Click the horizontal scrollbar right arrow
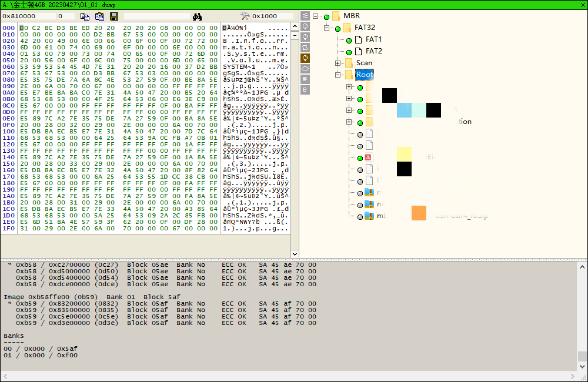 pos(573,376)
